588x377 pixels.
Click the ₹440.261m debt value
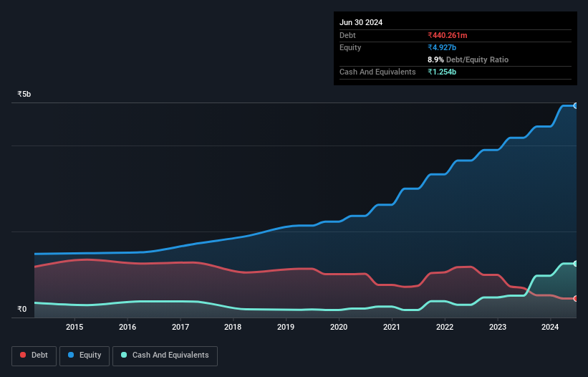448,35
